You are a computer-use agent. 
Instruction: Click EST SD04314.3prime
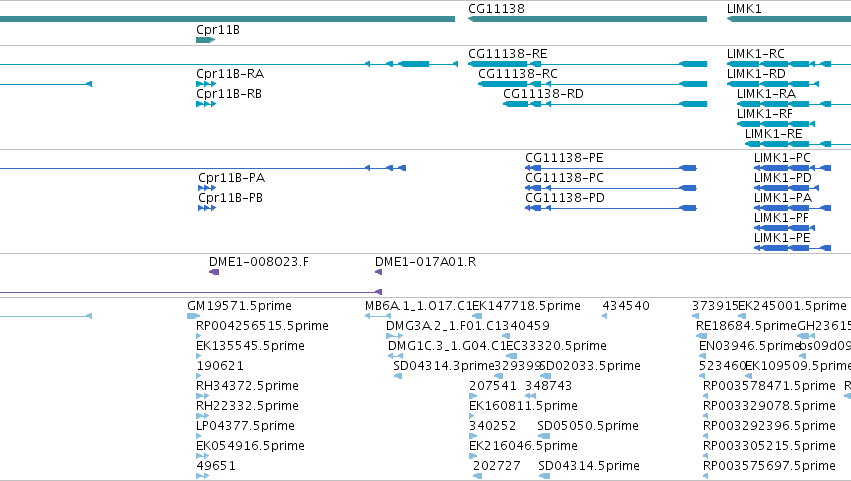point(443,366)
